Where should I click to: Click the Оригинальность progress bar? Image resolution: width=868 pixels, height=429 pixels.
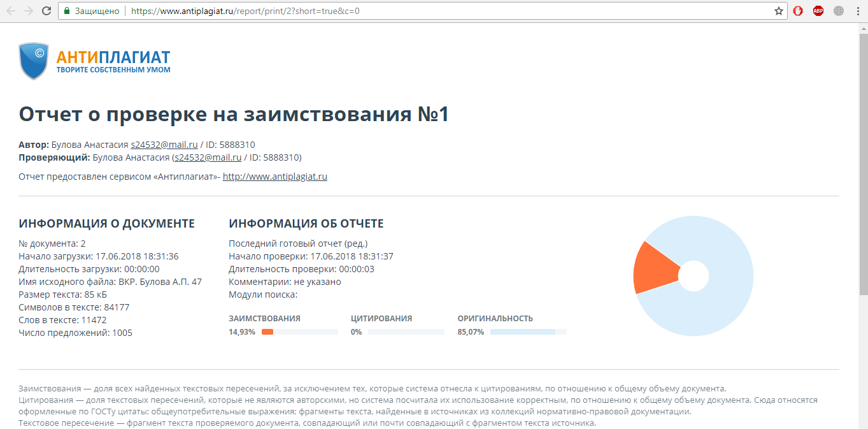tap(528, 332)
